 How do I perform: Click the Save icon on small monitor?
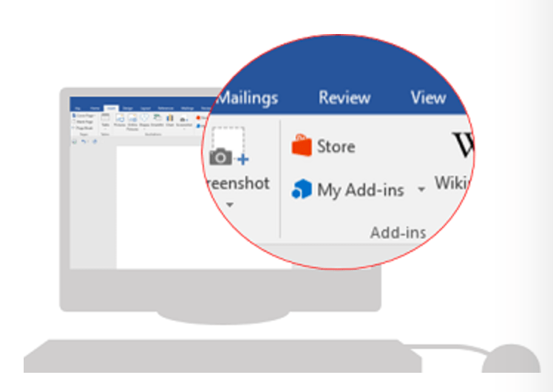pyautogui.click(x=75, y=142)
